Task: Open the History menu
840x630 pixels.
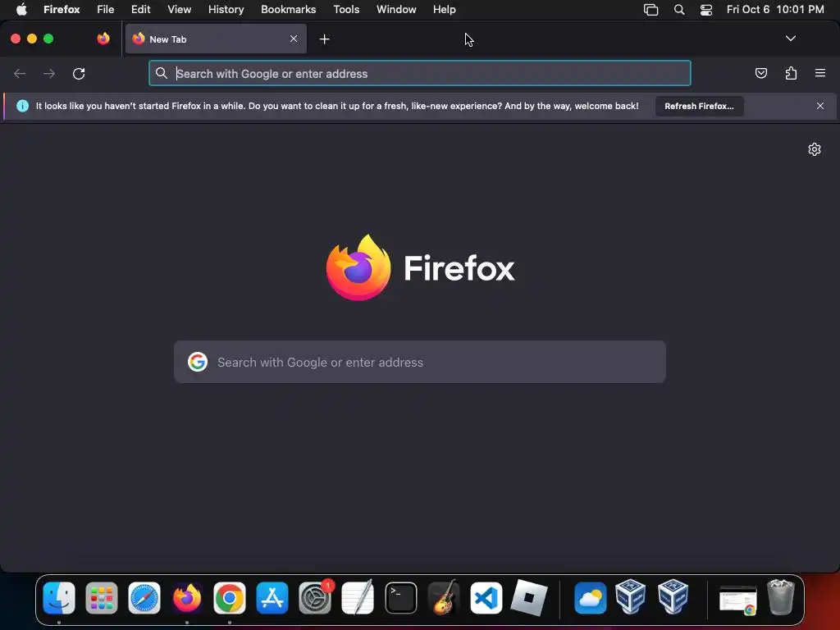Action: pos(226,9)
